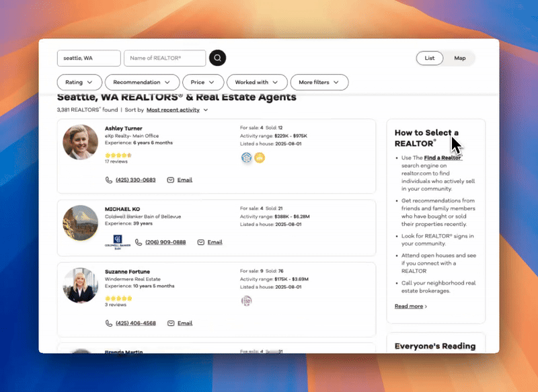Click Experience: 39 years text

(128, 224)
